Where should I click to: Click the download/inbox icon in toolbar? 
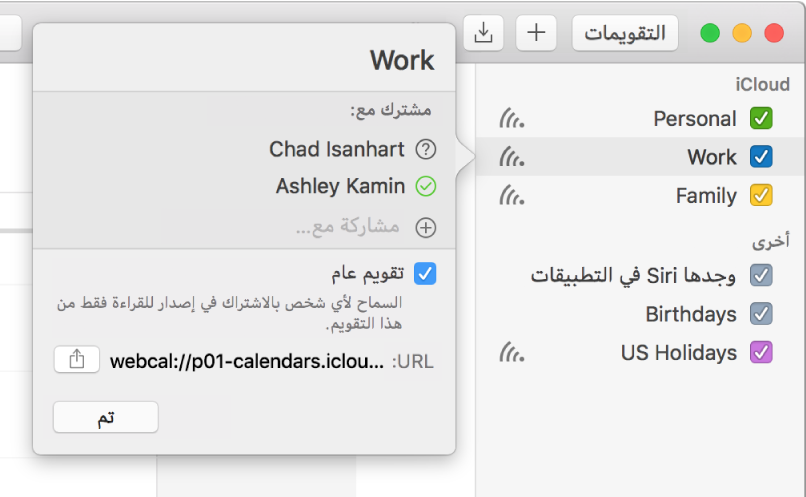pos(483,32)
